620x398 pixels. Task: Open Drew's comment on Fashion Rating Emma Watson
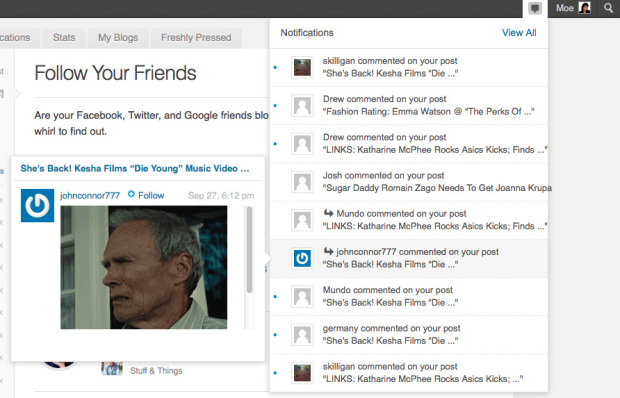pyautogui.click(x=409, y=106)
